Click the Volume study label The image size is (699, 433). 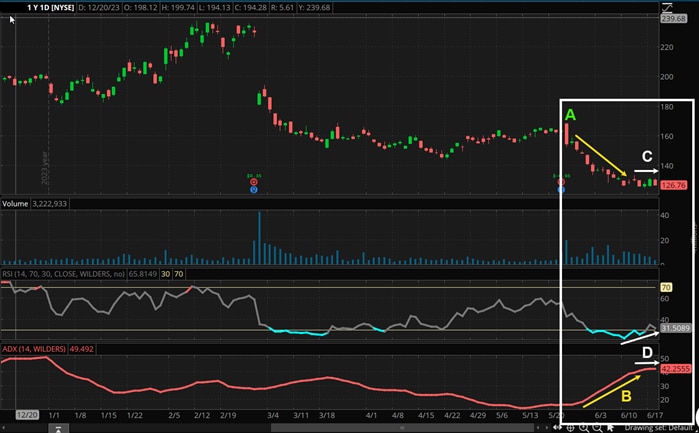pyautogui.click(x=15, y=204)
